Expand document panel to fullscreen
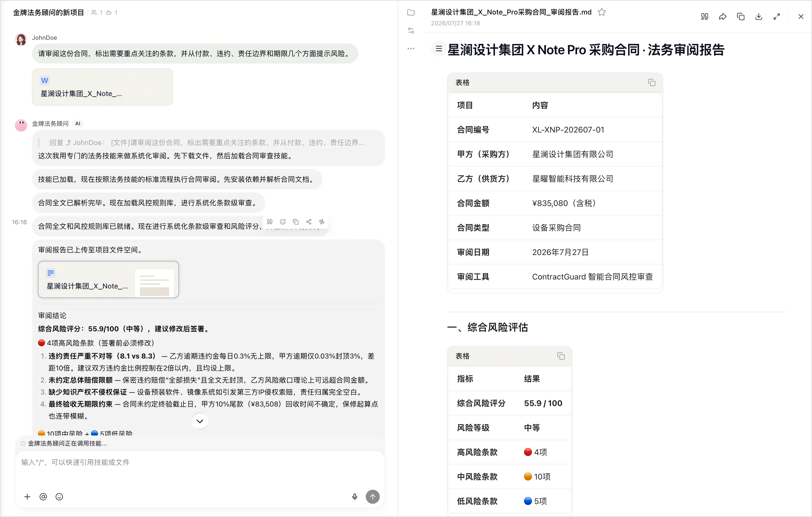Screen dimensions: 812x517 (x=776, y=16)
